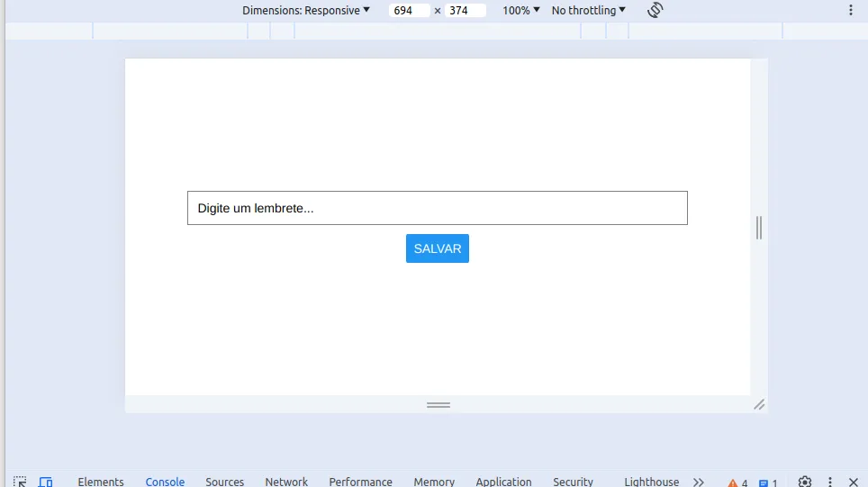Switch to the Elements tab
Screen dimensions: 868x487
pyautogui.click(x=101, y=482)
